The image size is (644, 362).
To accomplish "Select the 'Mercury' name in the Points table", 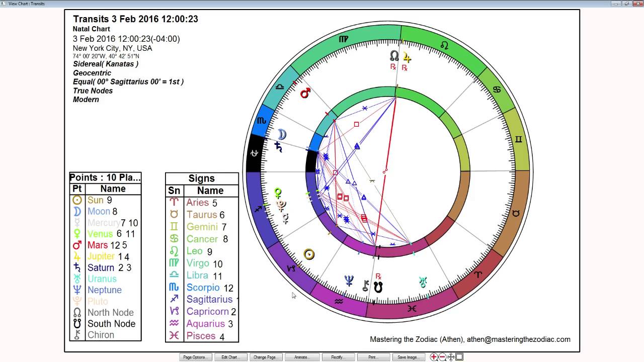I will [104, 223].
